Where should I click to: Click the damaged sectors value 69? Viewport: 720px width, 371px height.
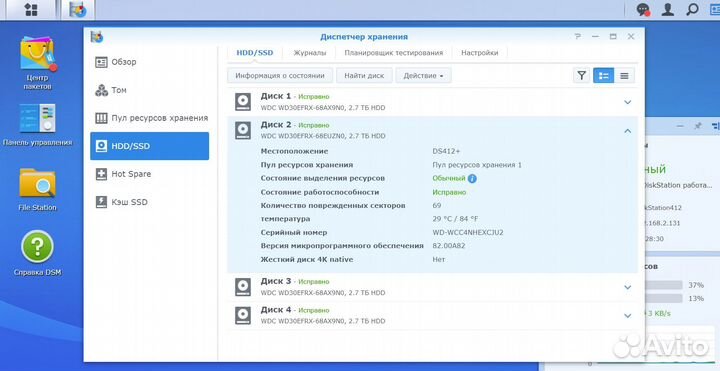[437, 205]
